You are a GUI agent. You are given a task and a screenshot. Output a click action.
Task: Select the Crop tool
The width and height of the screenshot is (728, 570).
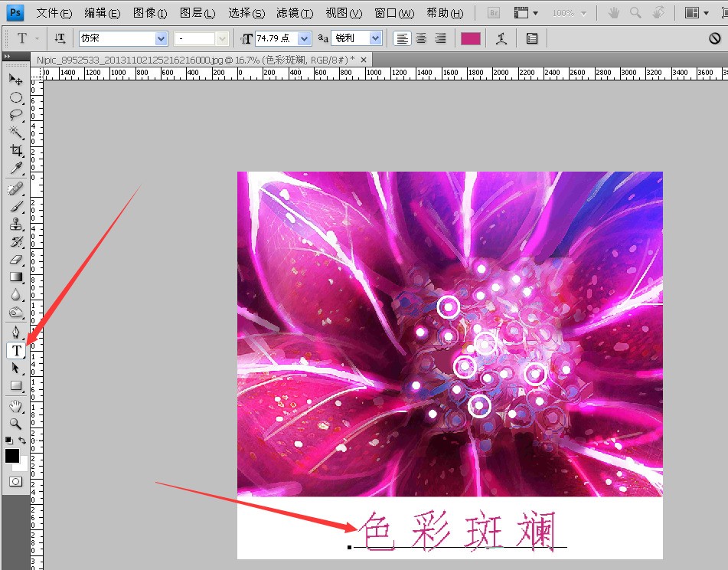(16, 150)
